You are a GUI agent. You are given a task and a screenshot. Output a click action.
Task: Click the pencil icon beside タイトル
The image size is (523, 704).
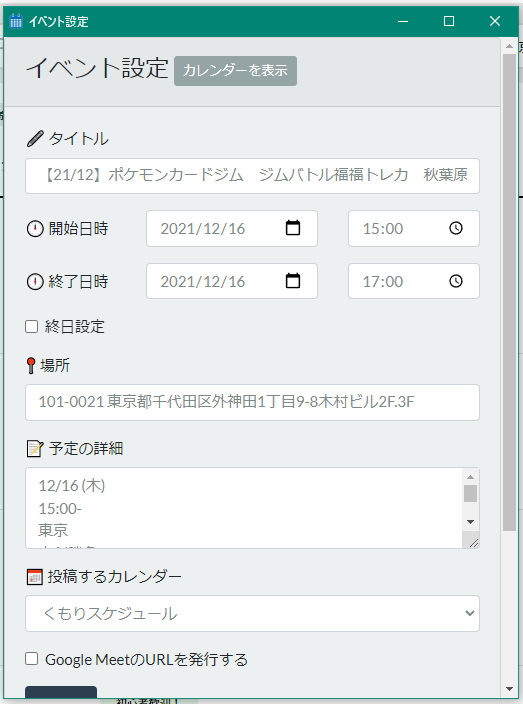point(35,139)
